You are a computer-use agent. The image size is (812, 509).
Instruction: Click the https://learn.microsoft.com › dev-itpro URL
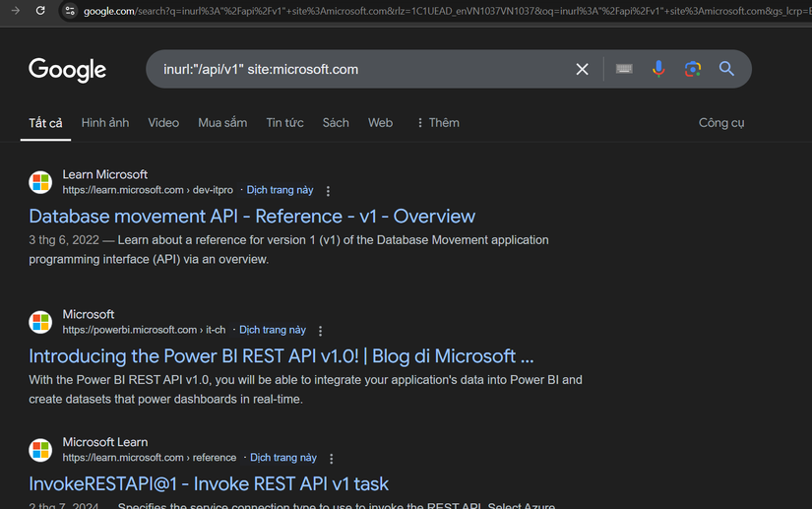tap(148, 190)
